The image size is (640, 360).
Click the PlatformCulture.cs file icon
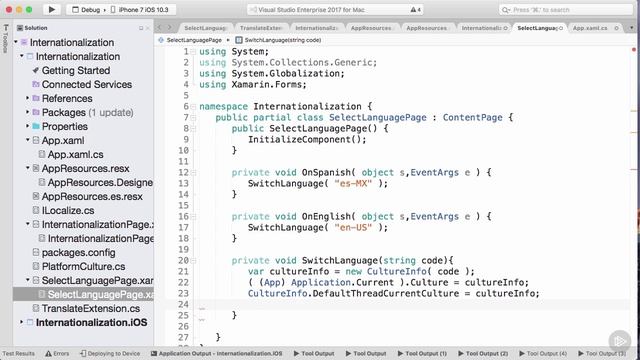(36, 266)
